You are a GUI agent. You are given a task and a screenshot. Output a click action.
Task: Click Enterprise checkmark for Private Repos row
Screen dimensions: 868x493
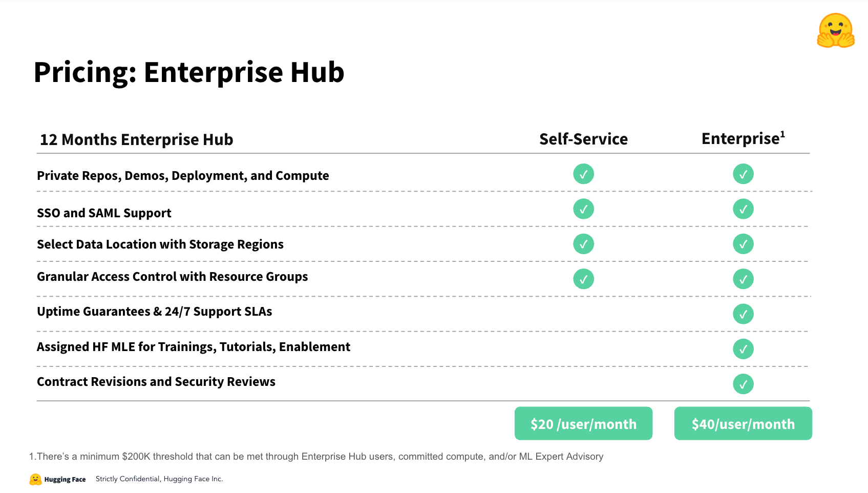(743, 174)
